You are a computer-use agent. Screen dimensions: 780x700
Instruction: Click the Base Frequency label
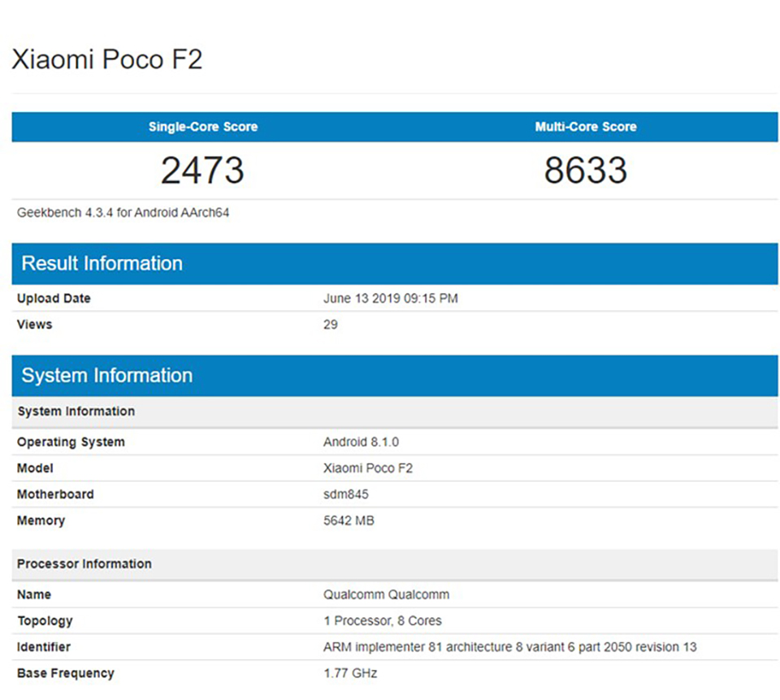(x=65, y=673)
